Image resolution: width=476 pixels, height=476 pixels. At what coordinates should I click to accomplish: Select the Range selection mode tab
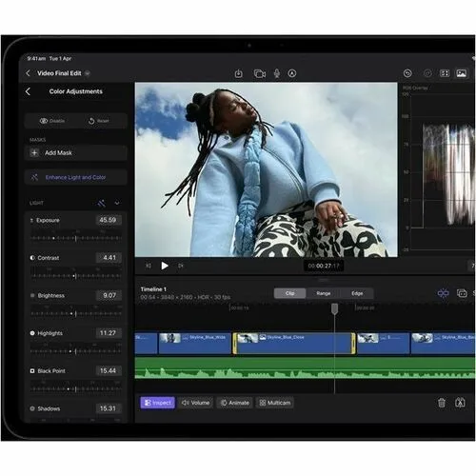click(x=324, y=293)
